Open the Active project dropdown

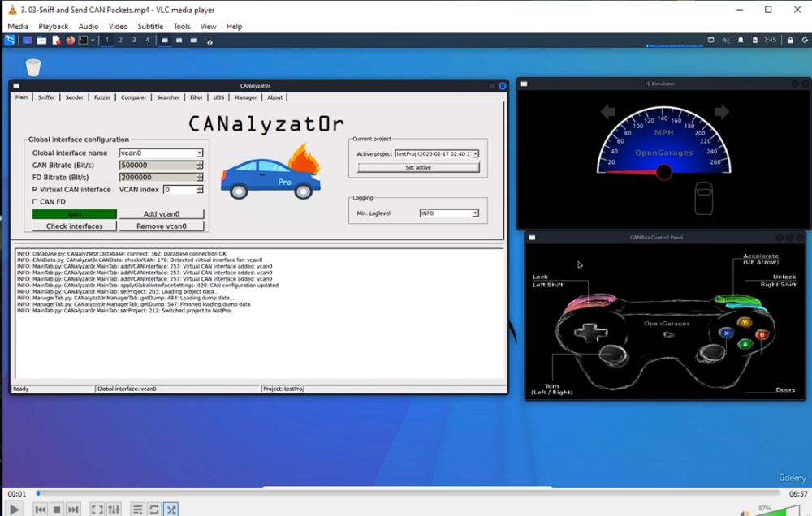tap(475, 153)
